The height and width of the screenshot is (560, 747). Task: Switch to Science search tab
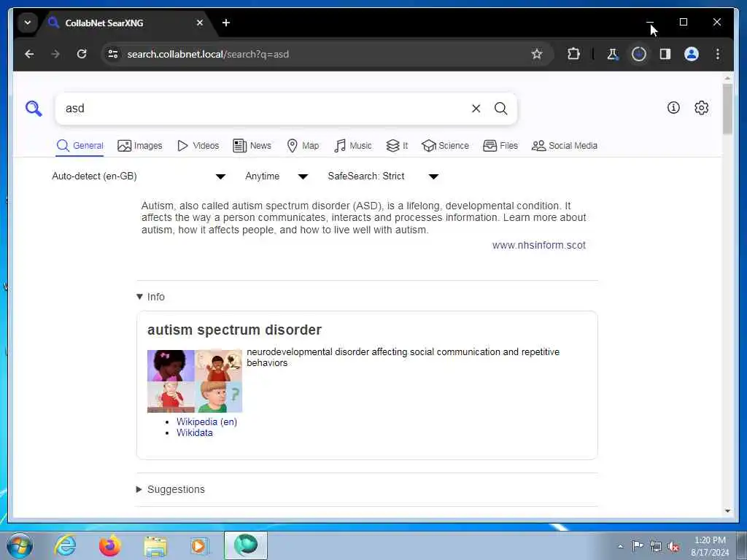pos(446,146)
